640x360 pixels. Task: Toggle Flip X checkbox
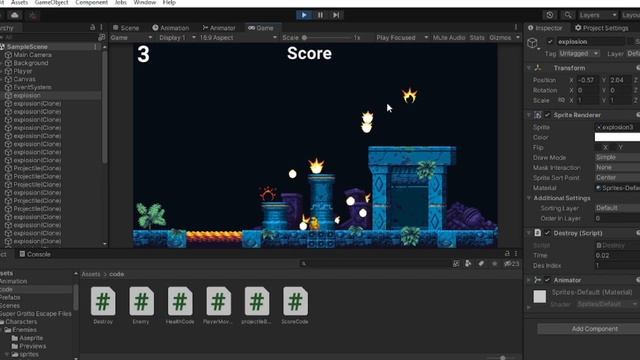[598, 147]
